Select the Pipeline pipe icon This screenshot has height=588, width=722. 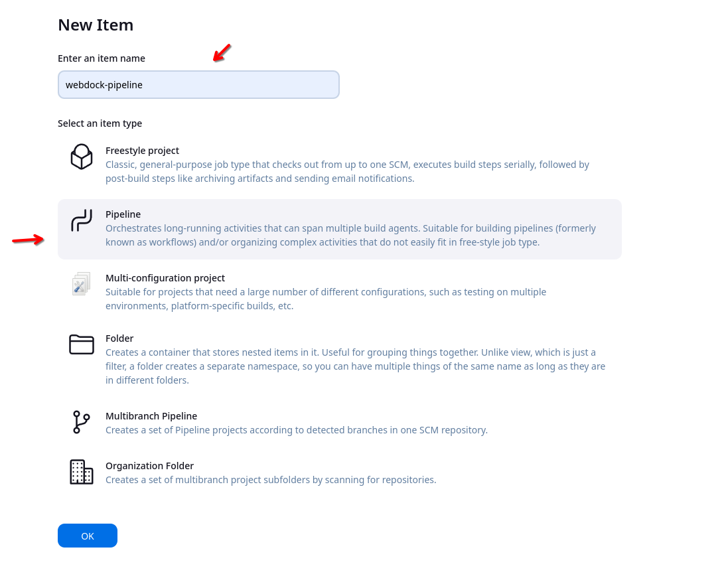click(82, 221)
